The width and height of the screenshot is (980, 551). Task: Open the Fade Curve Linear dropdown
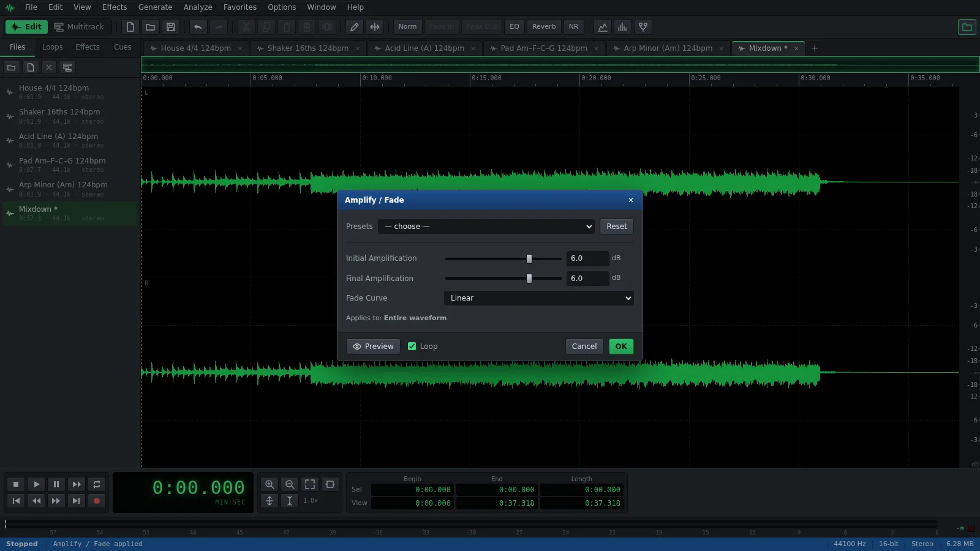[x=538, y=298]
